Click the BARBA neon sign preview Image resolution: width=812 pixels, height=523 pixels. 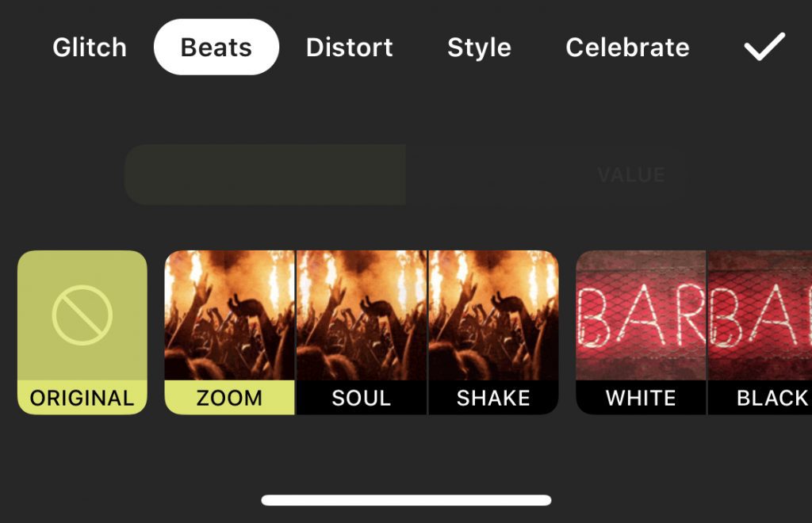click(x=641, y=317)
